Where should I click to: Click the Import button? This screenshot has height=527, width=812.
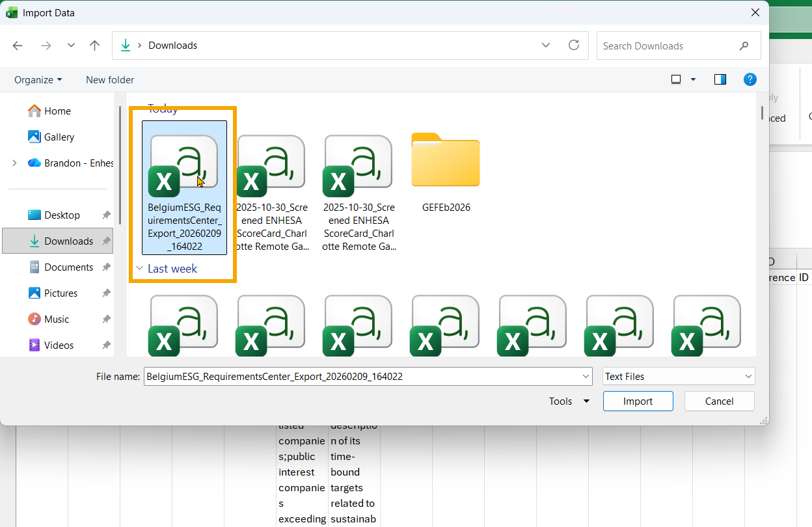pos(638,401)
